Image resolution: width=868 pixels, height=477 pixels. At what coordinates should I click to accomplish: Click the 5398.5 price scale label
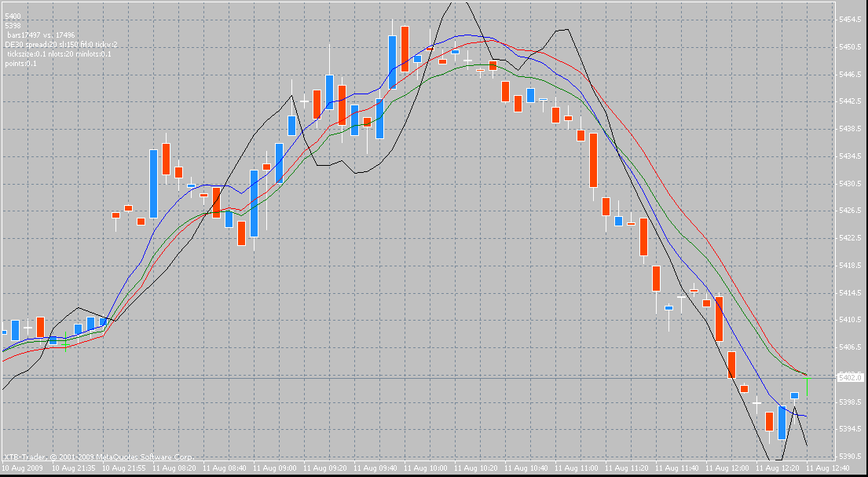[x=849, y=402]
